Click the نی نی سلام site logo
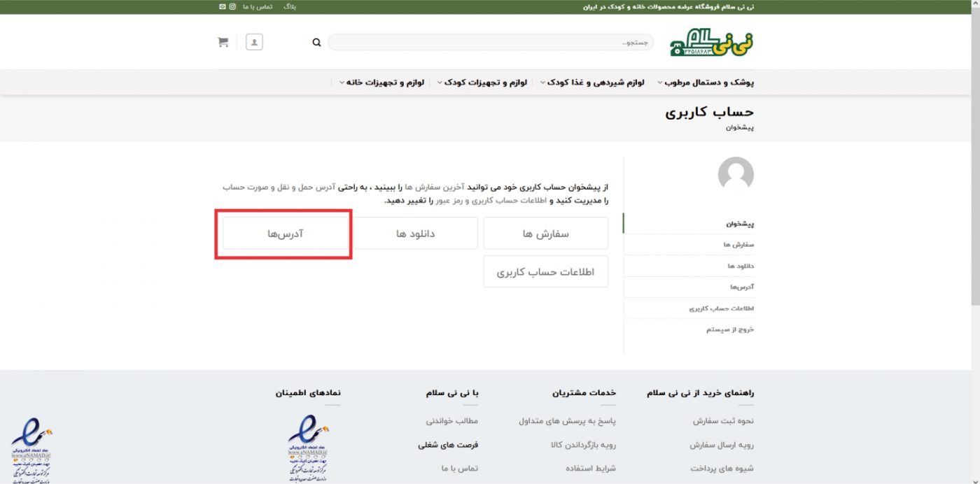 coord(712,43)
